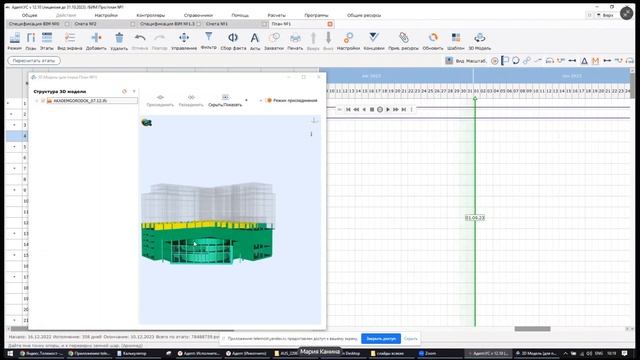Open the Контроллеры menu
This screenshot has height=360, width=640.
[151, 15]
